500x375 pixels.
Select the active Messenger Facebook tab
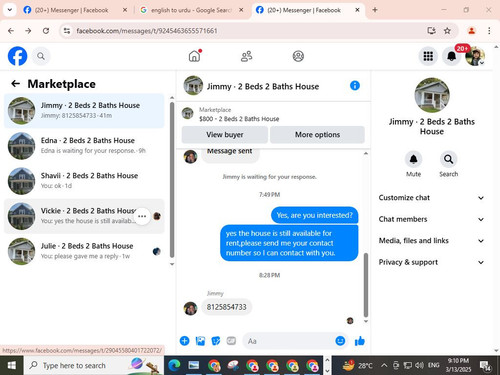pyautogui.click(x=307, y=10)
